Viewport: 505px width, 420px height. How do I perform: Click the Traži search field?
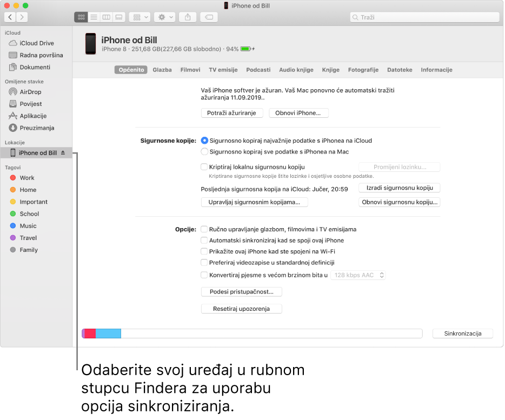tap(424, 17)
